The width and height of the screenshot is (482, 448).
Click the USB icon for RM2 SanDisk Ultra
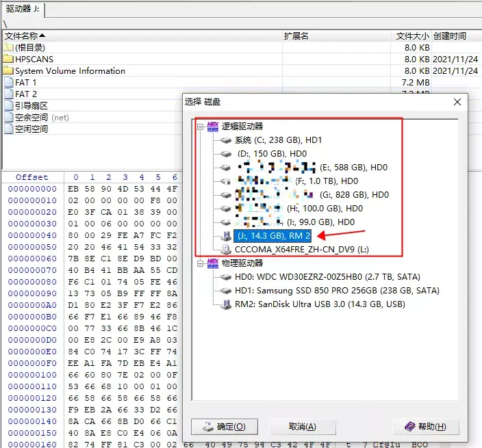point(226,304)
